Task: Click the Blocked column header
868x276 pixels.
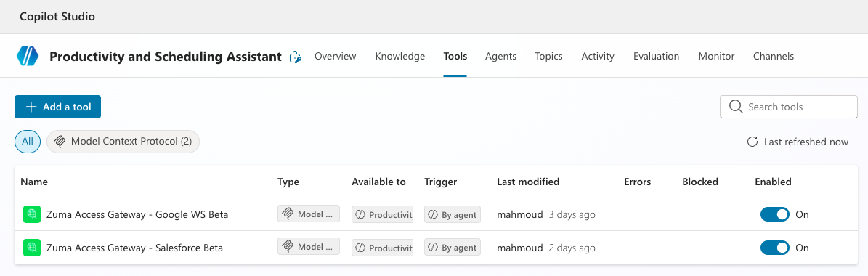Action: pyautogui.click(x=700, y=182)
